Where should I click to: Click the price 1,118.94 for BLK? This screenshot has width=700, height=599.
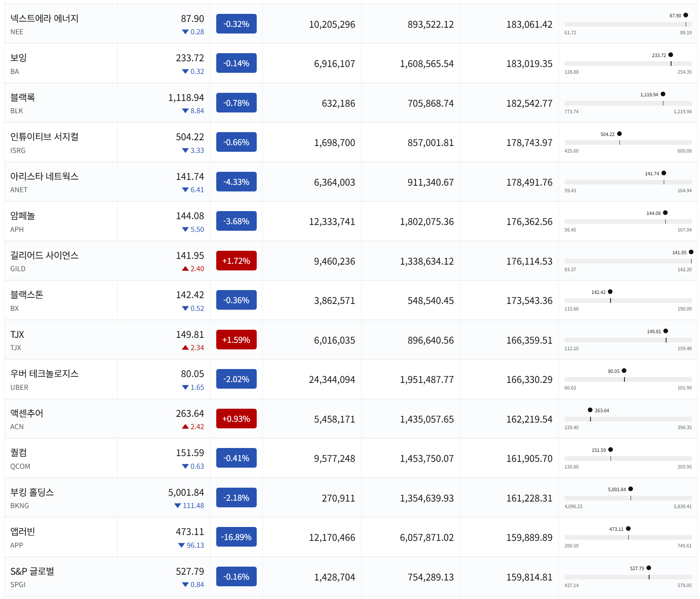coord(186,97)
